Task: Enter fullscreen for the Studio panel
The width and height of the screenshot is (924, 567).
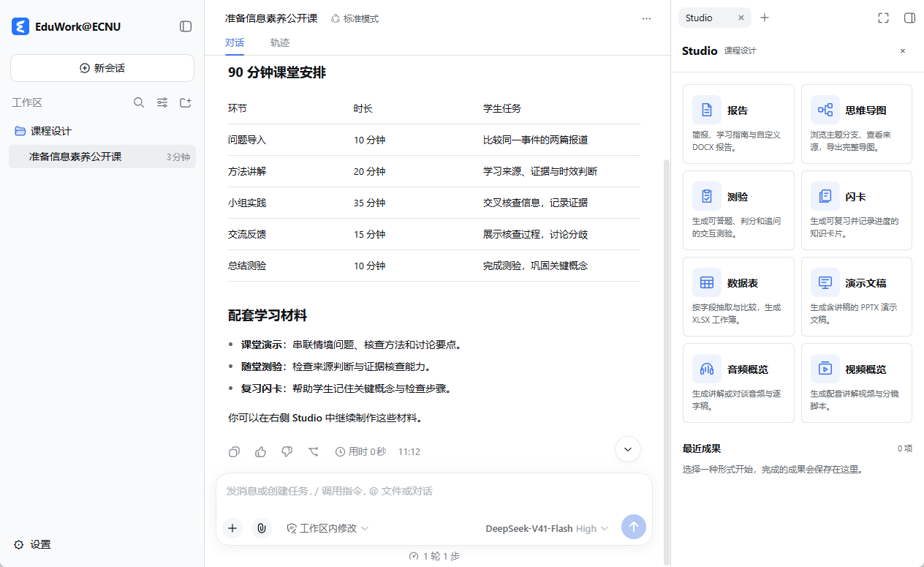Action: pyautogui.click(x=883, y=18)
